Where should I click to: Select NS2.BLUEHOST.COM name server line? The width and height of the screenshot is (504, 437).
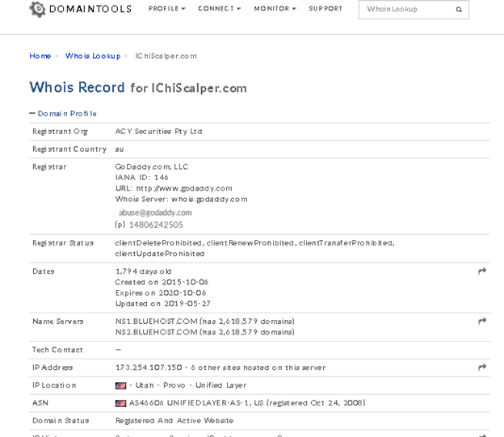(x=205, y=332)
